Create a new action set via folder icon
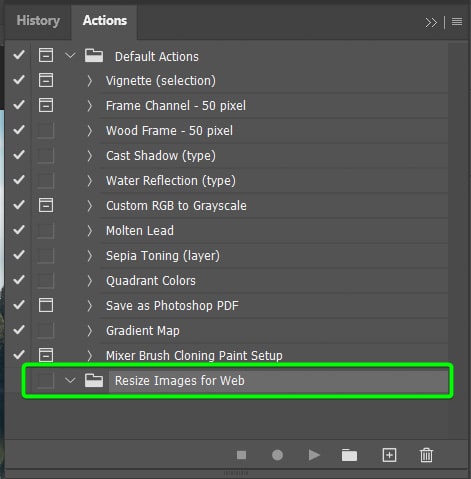The width and height of the screenshot is (471, 479). 349,455
